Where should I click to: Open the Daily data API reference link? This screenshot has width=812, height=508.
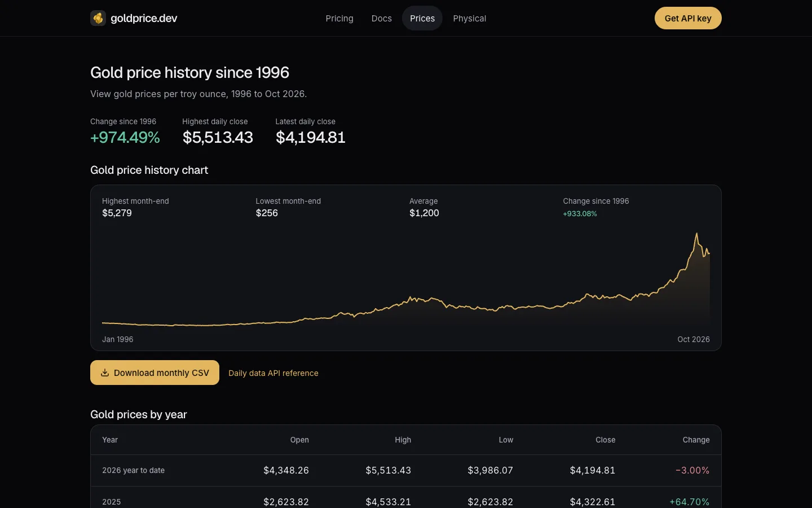point(273,373)
